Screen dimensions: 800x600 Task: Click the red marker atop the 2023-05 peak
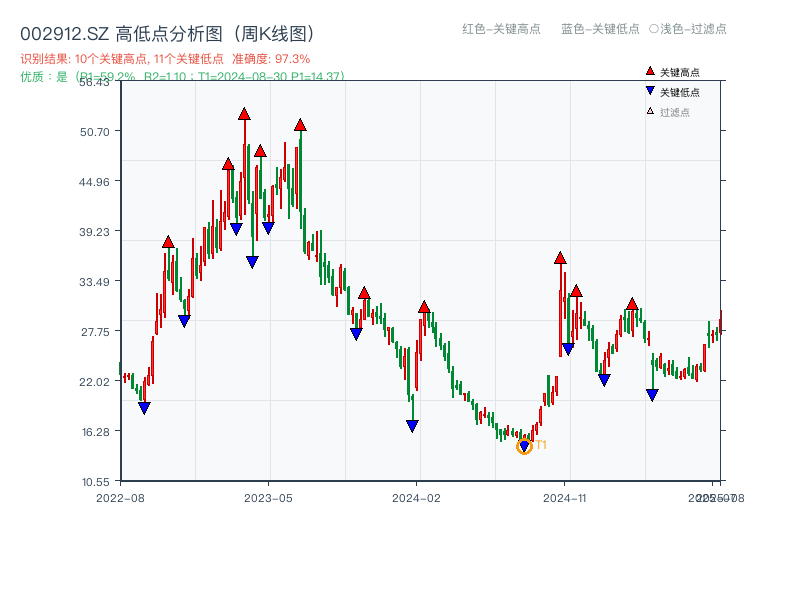301,123
